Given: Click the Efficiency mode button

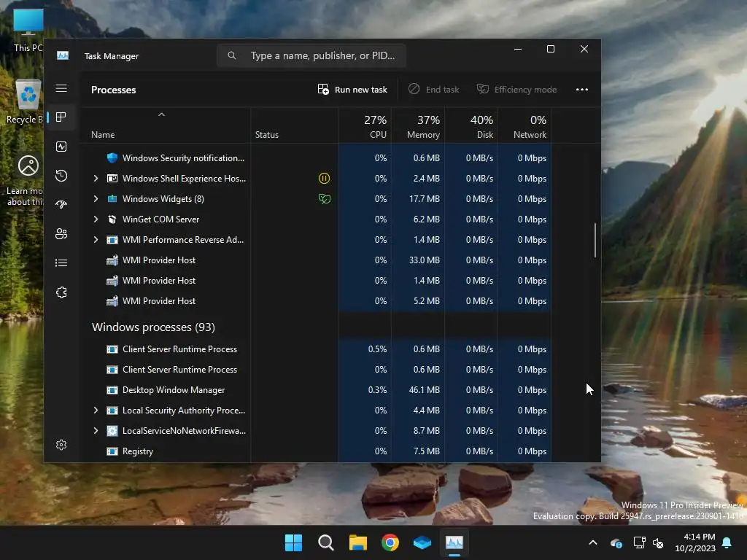Looking at the screenshot, I should [517, 90].
